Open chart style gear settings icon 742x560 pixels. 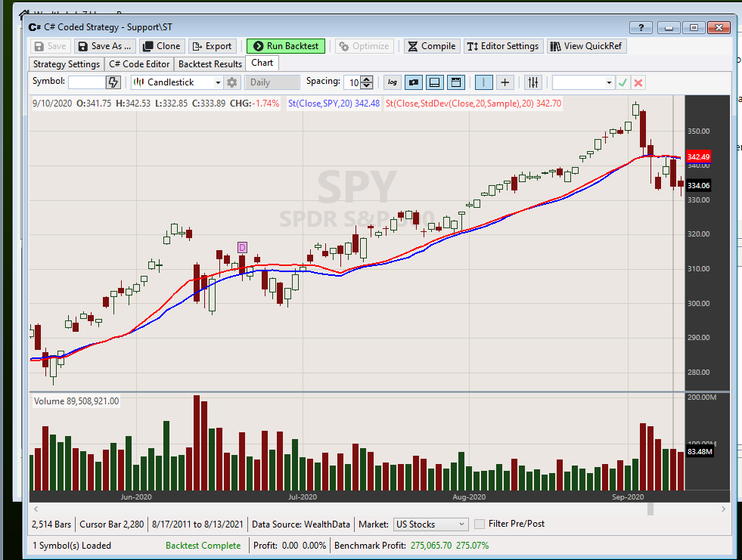(232, 82)
